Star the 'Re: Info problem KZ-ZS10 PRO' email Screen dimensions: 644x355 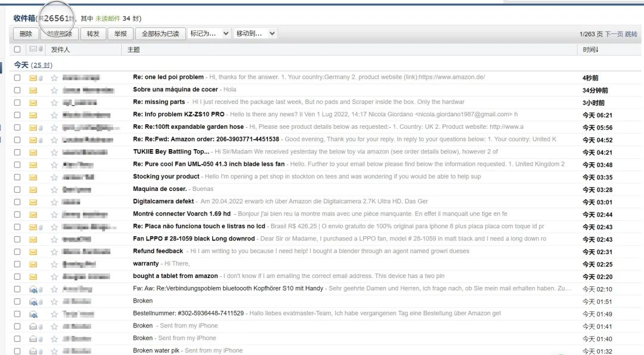(54, 115)
